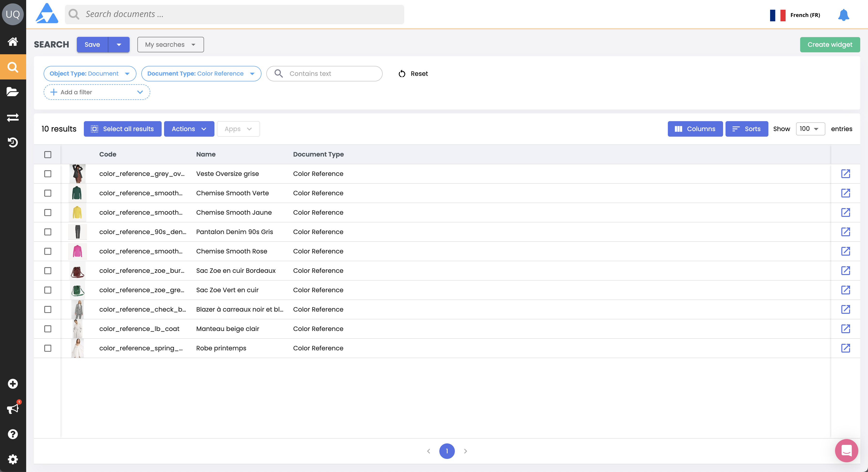The width and height of the screenshot is (868, 472).
Task: Open the help question mark icon
Action: [x=13, y=434]
